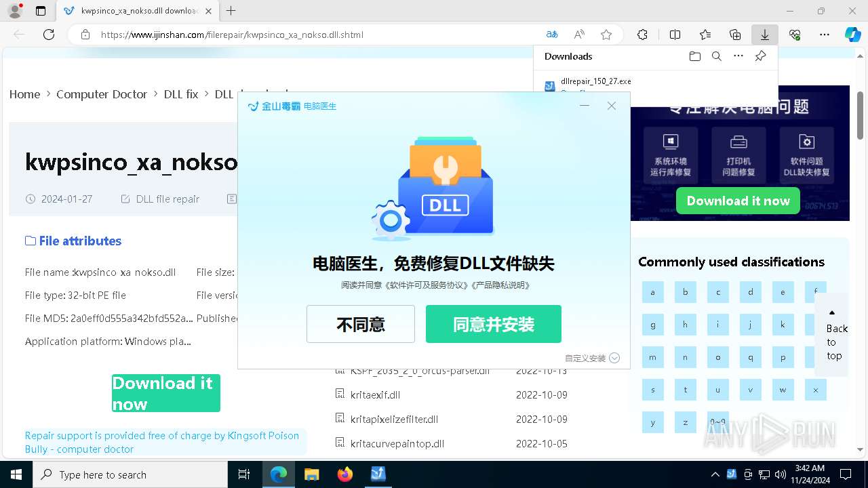Screen dimensions: 868x488
Task: Open the Favorites list icon
Action: 705,35
